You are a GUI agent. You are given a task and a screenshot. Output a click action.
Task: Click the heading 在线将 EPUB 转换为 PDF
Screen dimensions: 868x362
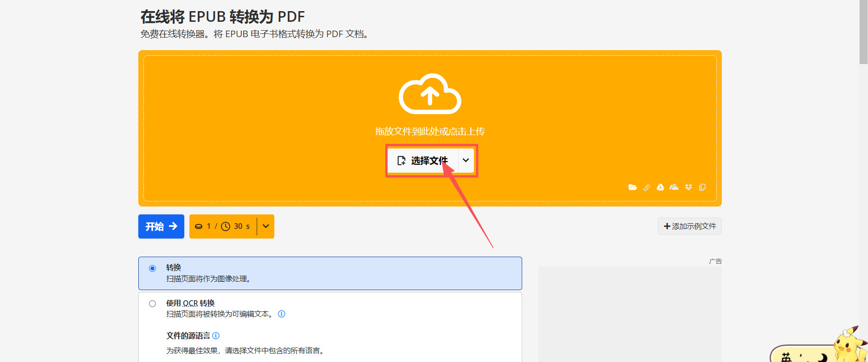click(x=223, y=17)
